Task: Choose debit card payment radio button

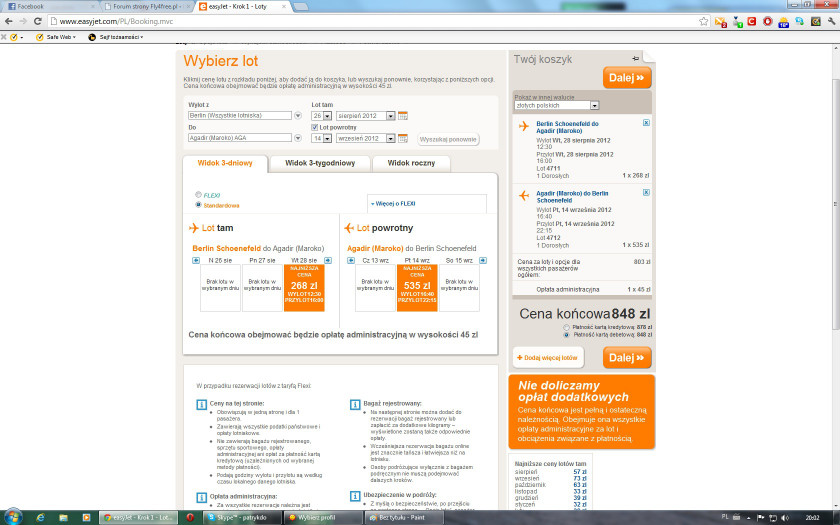Action: click(x=566, y=335)
